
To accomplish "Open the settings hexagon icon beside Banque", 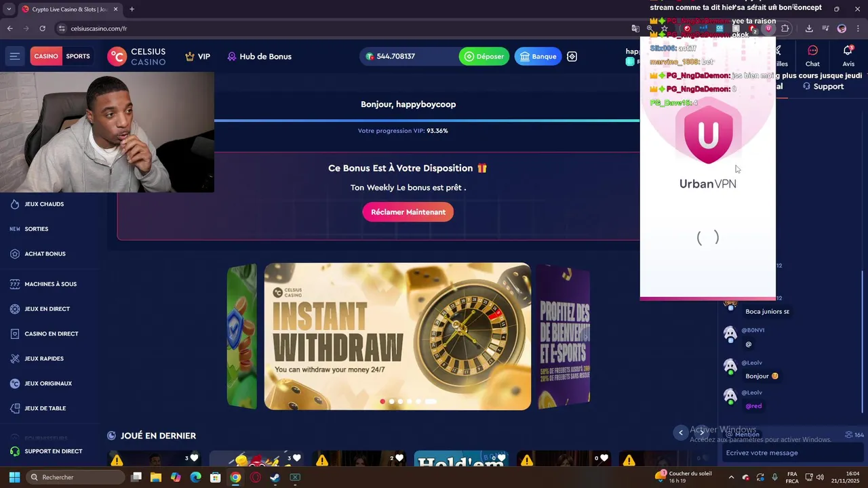I will coord(572,56).
